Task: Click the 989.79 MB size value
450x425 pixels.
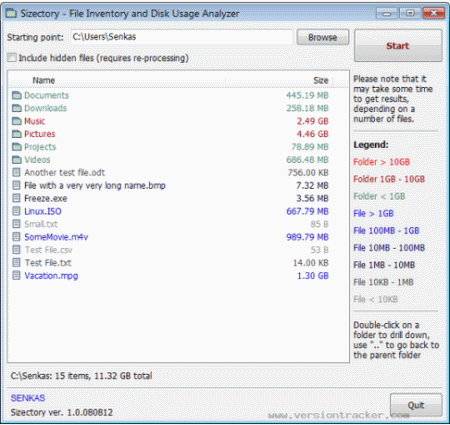Action: tap(307, 237)
